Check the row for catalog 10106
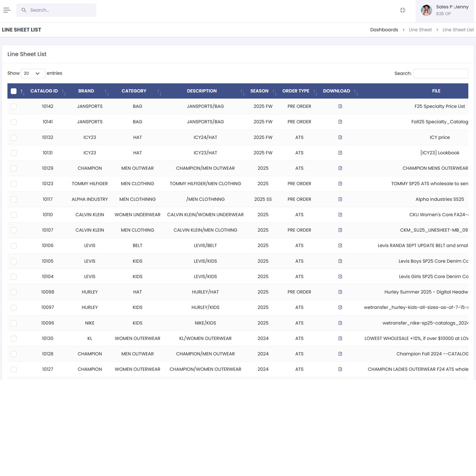Viewport: 476px width, 476px height. pos(14,246)
